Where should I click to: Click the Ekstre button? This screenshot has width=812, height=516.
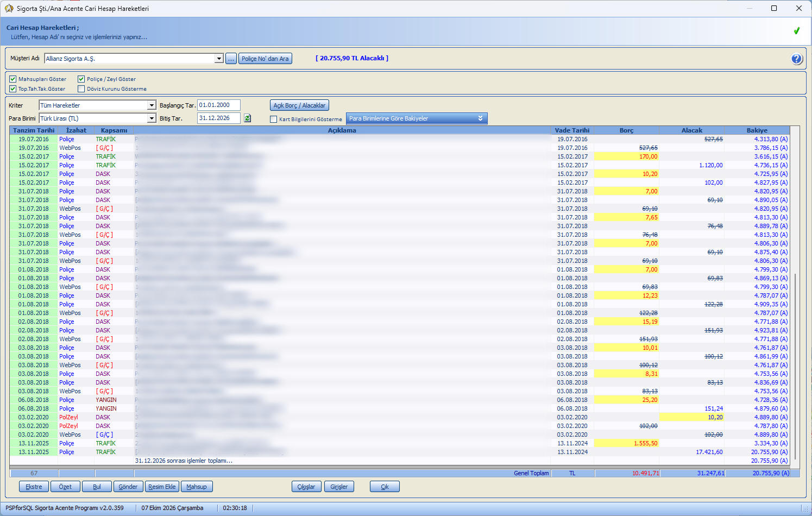click(x=34, y=487)
